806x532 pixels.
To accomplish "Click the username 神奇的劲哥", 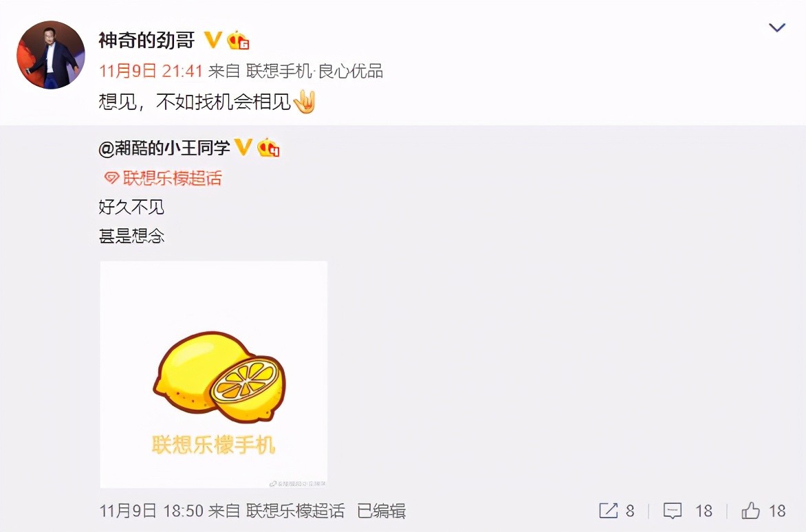I will pos(147,40).
